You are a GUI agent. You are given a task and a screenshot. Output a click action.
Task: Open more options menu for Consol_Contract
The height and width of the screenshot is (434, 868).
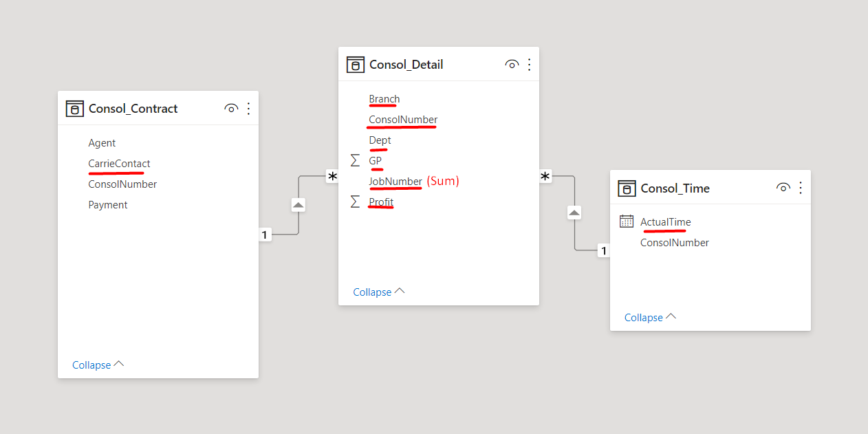point(249,109)
